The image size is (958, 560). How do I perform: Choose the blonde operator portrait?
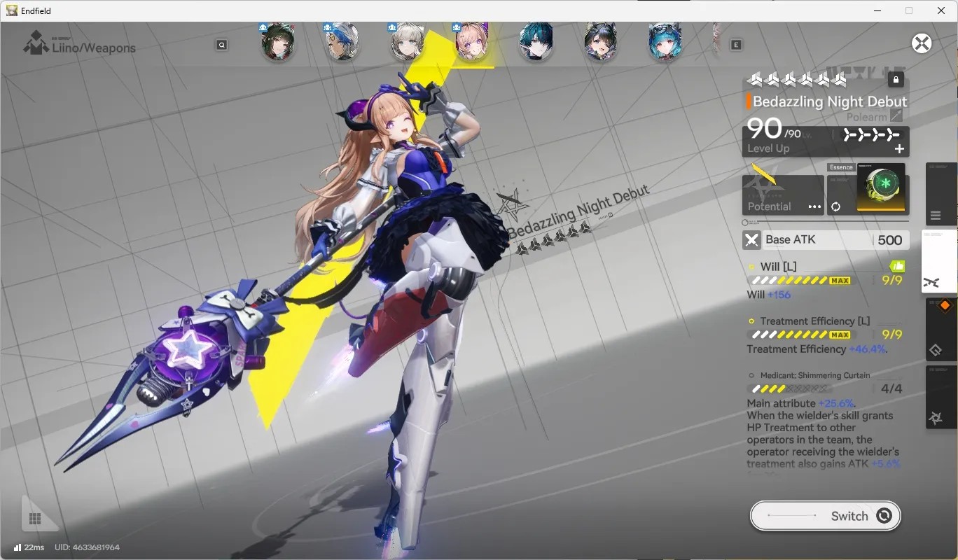pyautogui.click(x=407, y=43)
